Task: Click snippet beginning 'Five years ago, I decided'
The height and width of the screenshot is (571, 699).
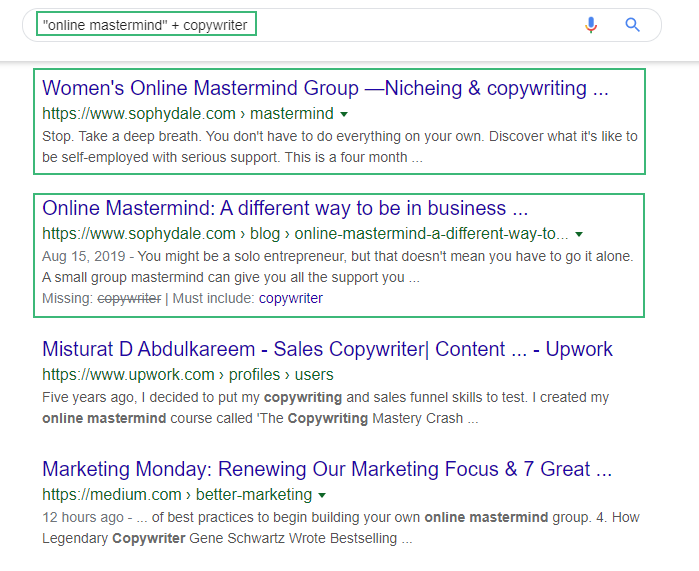Action: [x=325, y=407]
